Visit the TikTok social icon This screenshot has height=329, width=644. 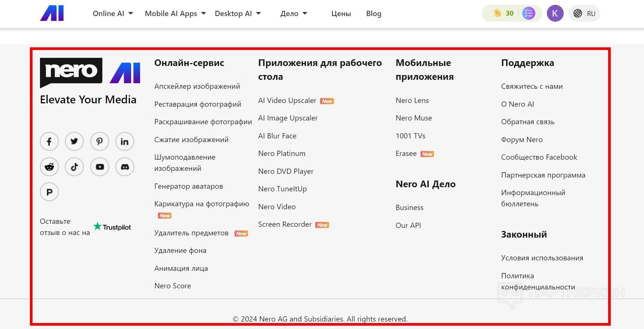74,167
